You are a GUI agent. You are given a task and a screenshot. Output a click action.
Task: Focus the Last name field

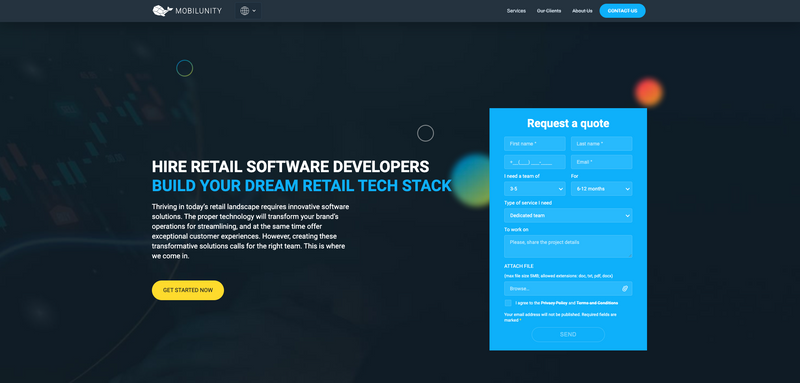tap(602, 144)
